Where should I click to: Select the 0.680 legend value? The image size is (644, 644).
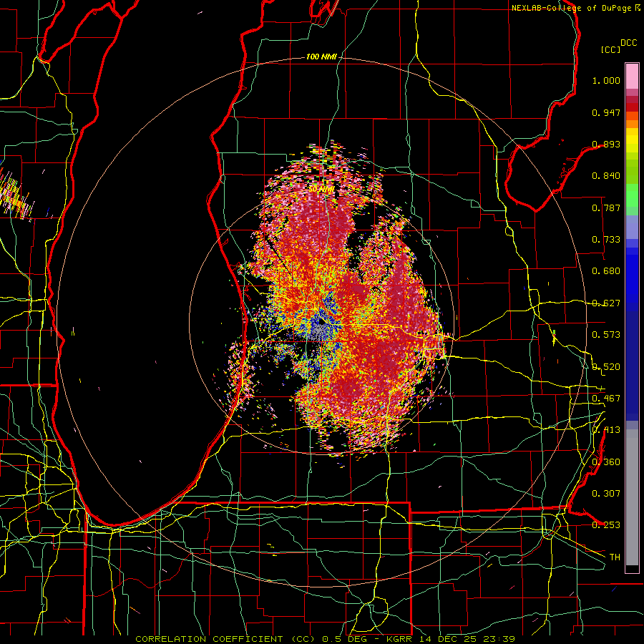[x=606, y=271]
